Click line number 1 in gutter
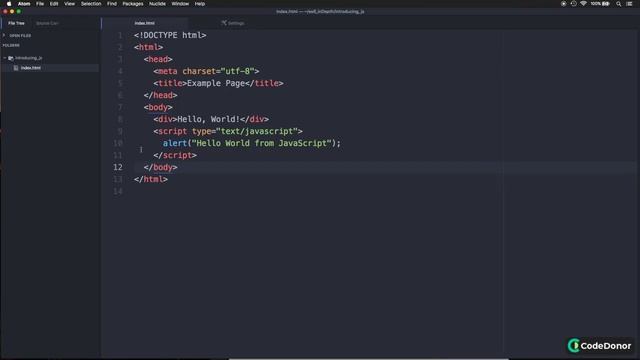Image resolution: width=640 pixels, height=360 pixels. pos(120,35)
